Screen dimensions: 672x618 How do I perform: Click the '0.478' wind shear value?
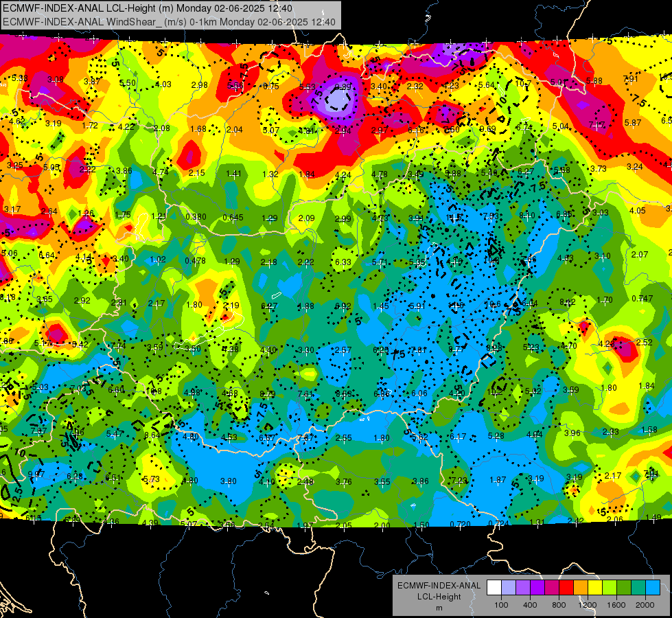tap(195, 260)
